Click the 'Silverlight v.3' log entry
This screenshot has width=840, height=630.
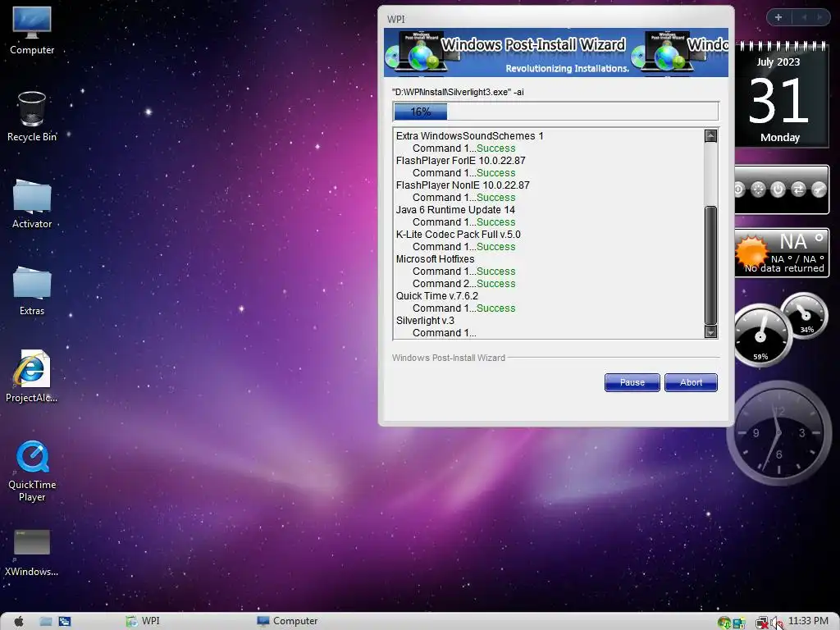425,321
